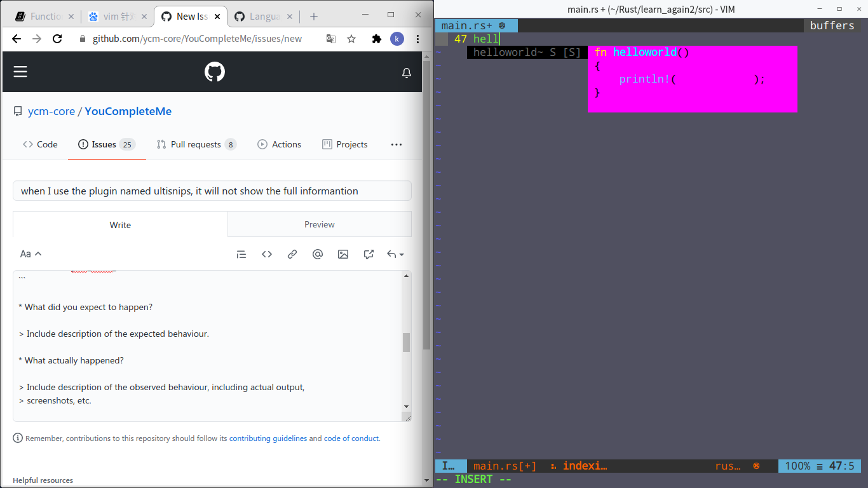The image size is (868, 488).
Task: Bookmark the page with the star icon
Action: (x=351, y=39)
